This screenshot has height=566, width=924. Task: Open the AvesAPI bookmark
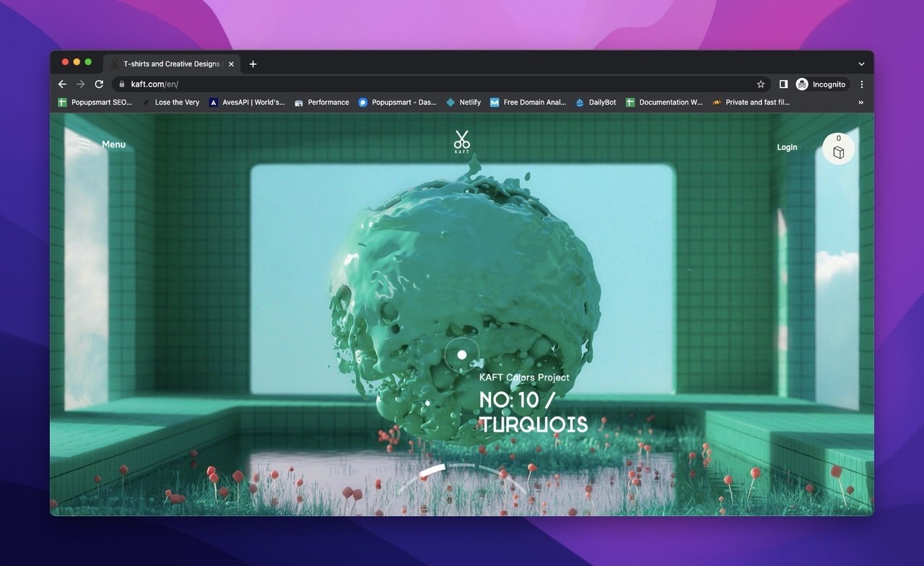[x=247, y=103]
